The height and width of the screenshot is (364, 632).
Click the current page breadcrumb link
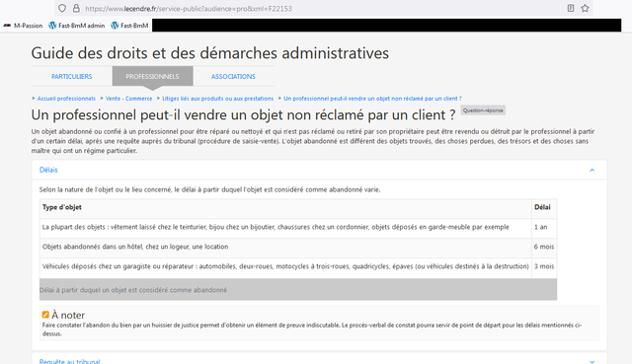coord(373,99)
